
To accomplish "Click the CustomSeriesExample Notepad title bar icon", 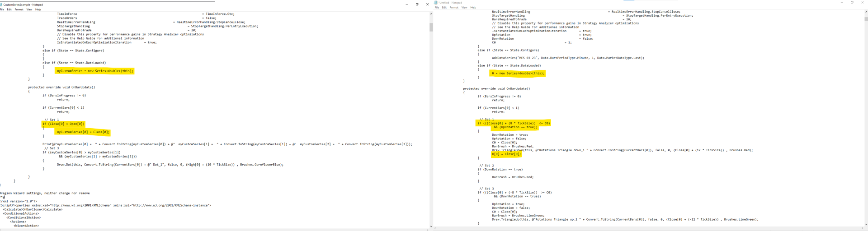I will coord(1,5).
